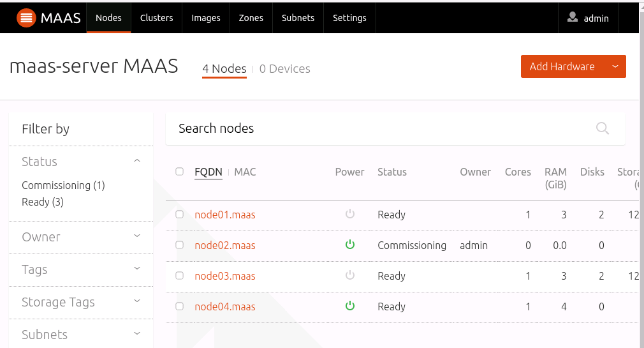Sort by Owner column header
This screenshot has height=348, width=644.
click(x=475, y=172)
